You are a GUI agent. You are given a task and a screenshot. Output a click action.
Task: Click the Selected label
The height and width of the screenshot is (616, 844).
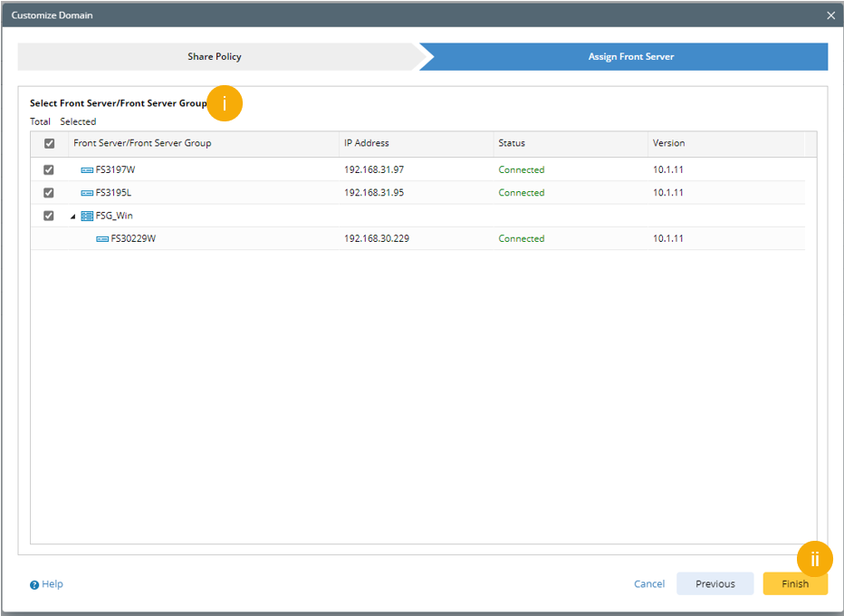pos(78,121)
